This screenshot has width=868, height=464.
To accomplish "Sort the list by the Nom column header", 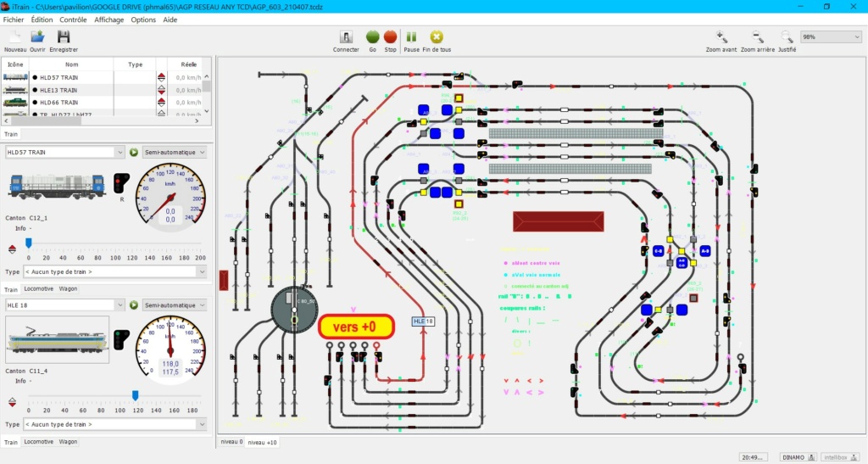I will coord(71,64).
